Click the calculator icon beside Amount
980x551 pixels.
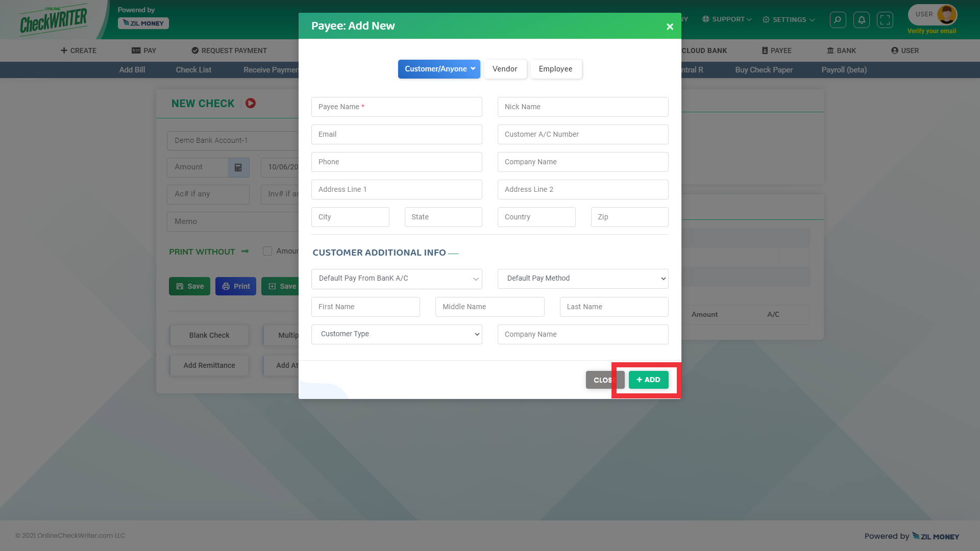coord(238,167)
